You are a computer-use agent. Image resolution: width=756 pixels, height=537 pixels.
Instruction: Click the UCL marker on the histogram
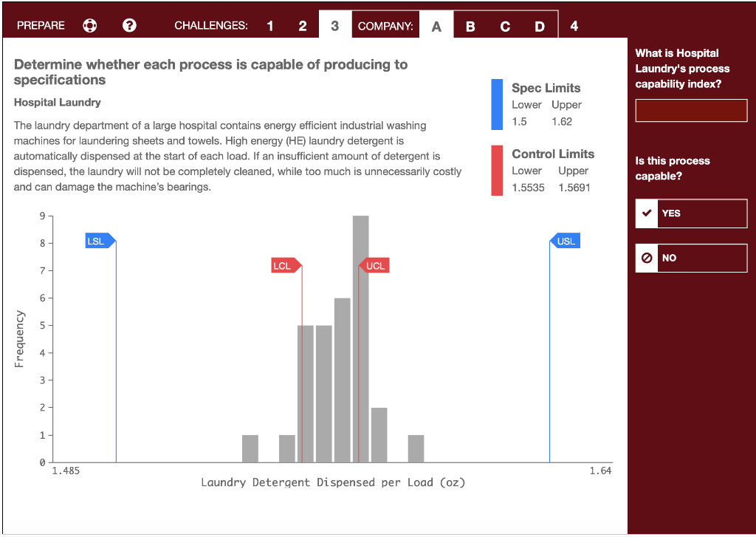pos(374,265)
